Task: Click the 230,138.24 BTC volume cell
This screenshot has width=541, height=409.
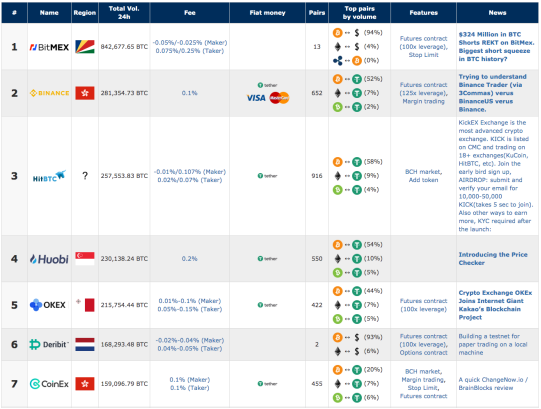Action: point(124,259)
